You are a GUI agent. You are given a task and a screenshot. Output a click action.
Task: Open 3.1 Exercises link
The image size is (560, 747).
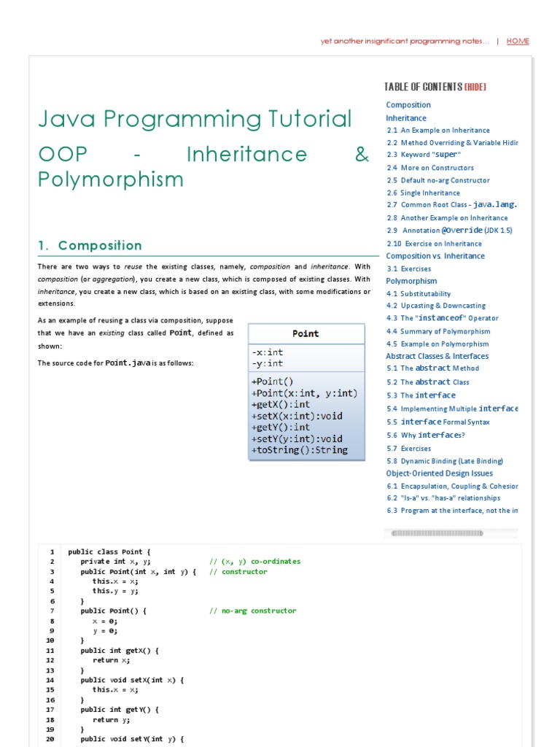click(x=408, y=268)
